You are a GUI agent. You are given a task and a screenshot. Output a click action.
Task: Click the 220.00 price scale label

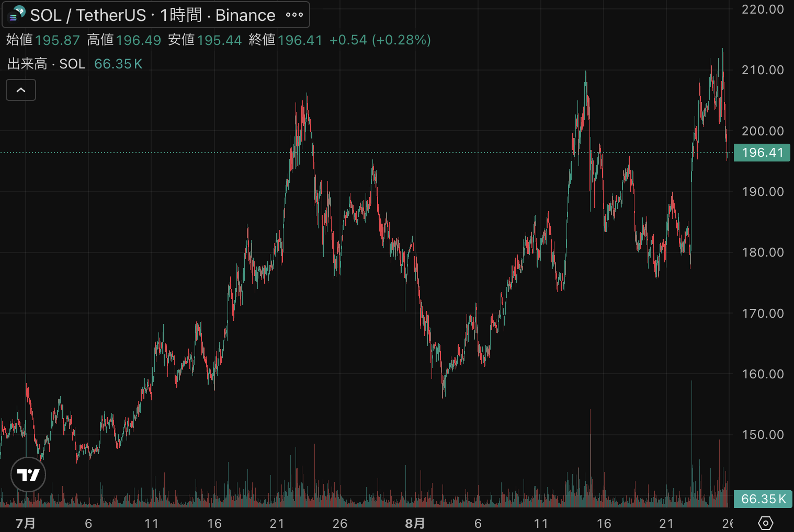coord(763,9)
